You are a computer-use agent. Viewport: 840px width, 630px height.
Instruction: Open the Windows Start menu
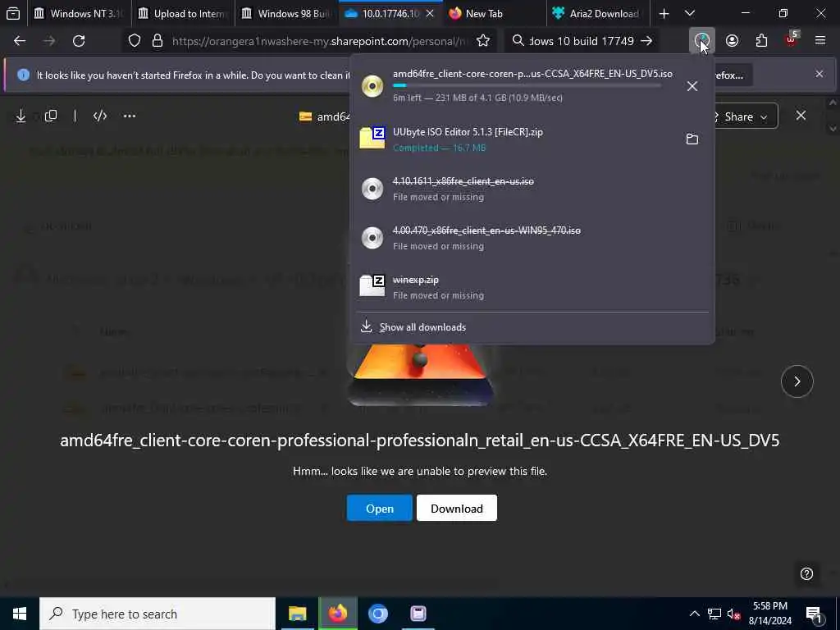20,614
